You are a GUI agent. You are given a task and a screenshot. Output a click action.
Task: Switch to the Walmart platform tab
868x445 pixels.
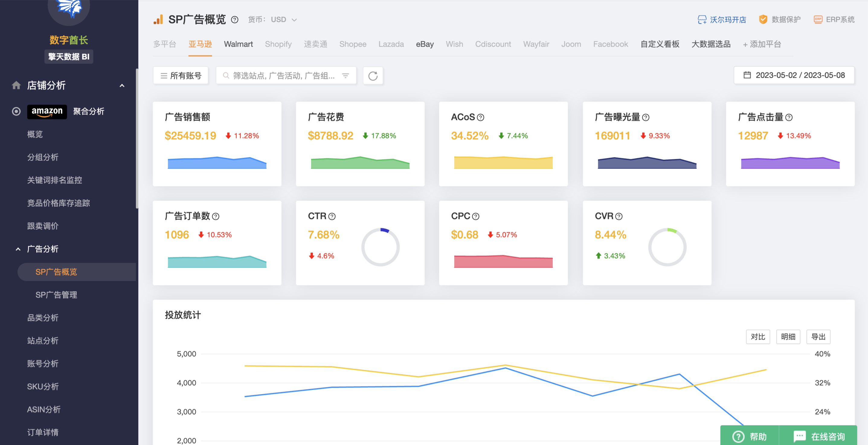(x=238, y=44)
